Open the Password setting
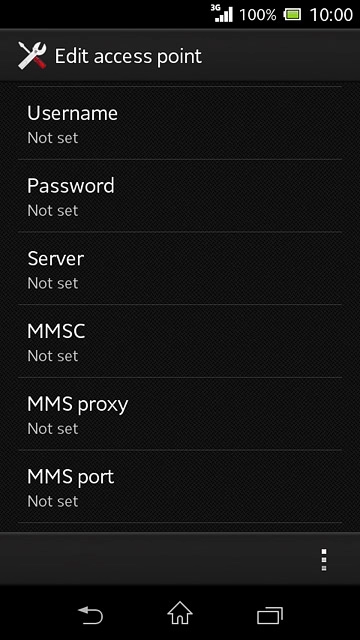Image resolution: width=360 pixels, height=640 pixels. 180,196
